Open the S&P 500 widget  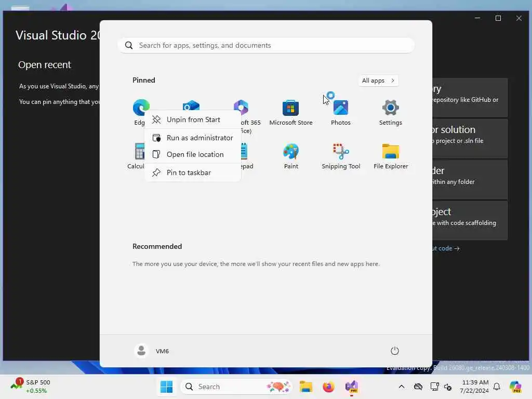click(31, 387)
